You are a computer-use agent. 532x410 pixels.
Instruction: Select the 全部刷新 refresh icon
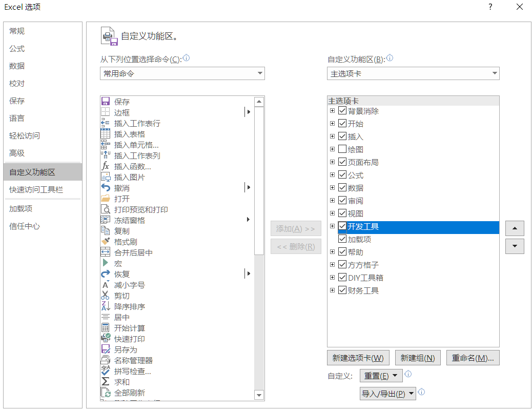(x=106, y=393)
